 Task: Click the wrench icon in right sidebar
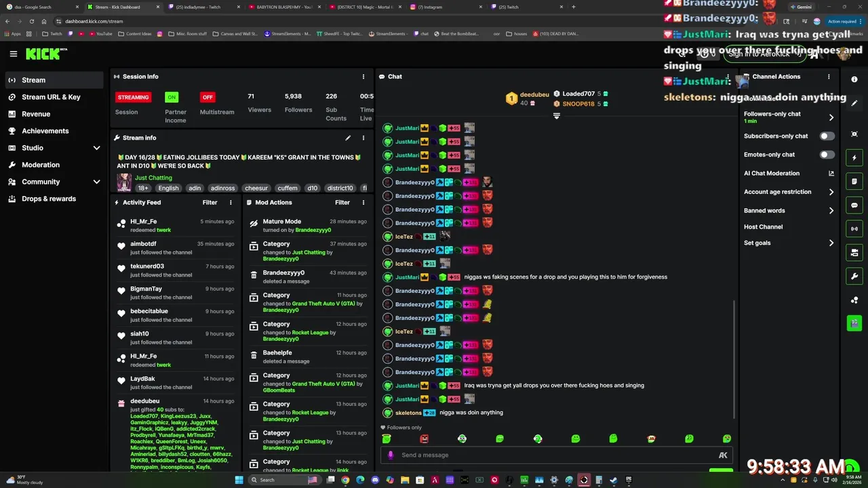(854, 276)
